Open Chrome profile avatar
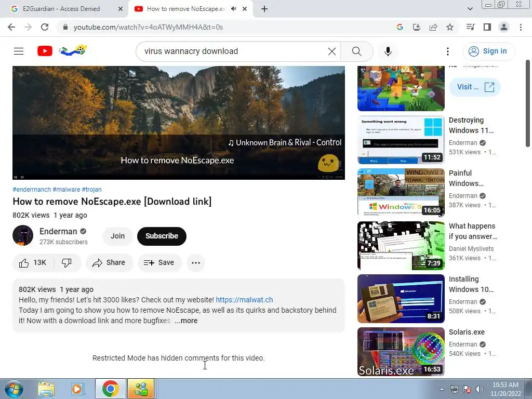532x399 pixels. pos(504,27)
